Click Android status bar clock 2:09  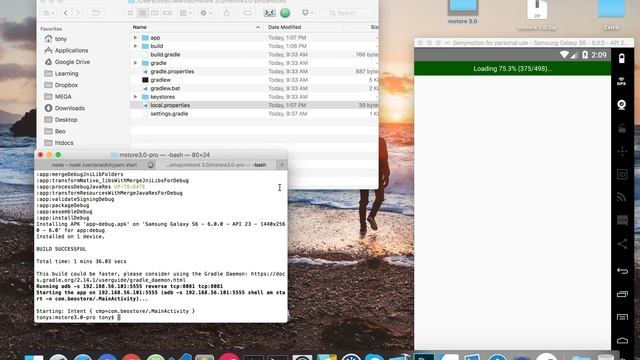pos(599,55)
